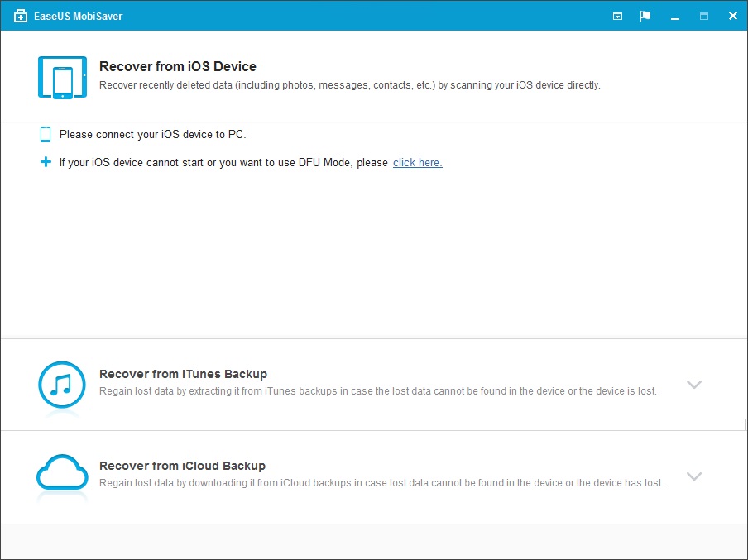Select Recover from iCloud Backup heading
Viewport: 748px width, 560px height.
coord(182,466)
